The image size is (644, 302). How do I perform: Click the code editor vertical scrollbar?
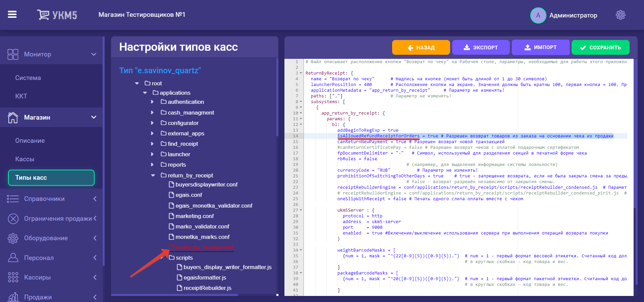pyautogui.click(x=635, y=134)
